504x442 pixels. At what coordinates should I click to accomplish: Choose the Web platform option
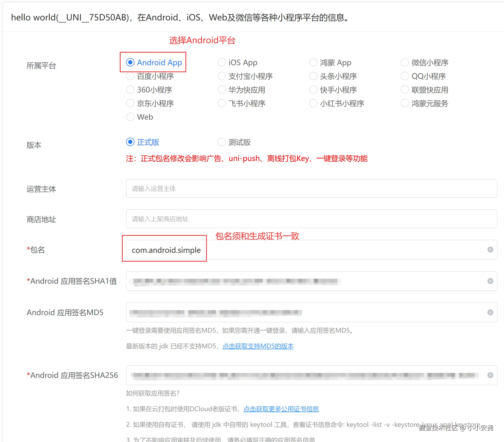tap(130, 117)
